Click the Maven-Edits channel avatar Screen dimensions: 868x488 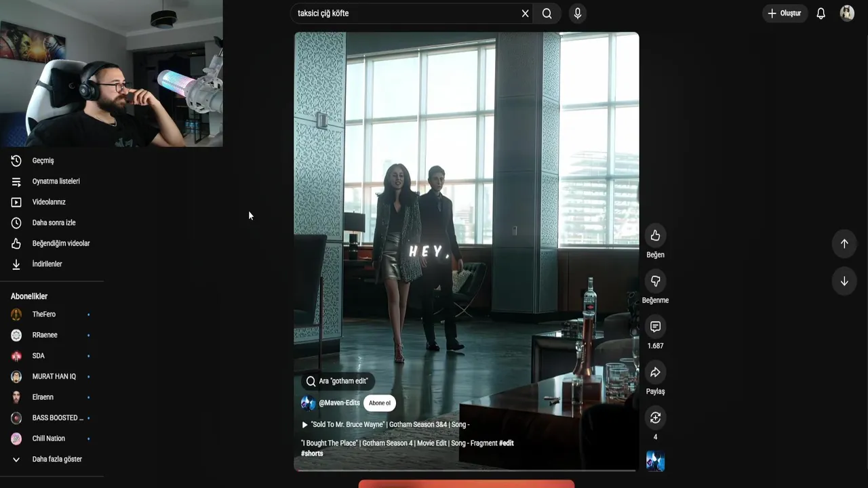(x=308, y=403)
